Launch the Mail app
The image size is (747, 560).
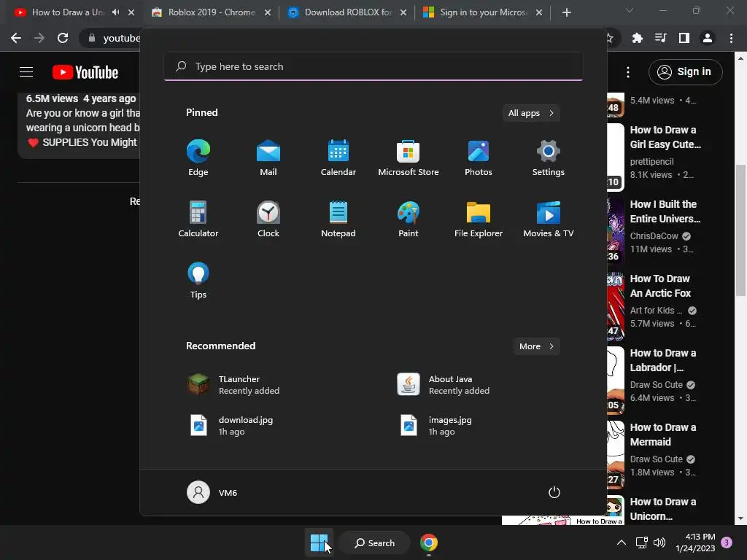(268, 158)
